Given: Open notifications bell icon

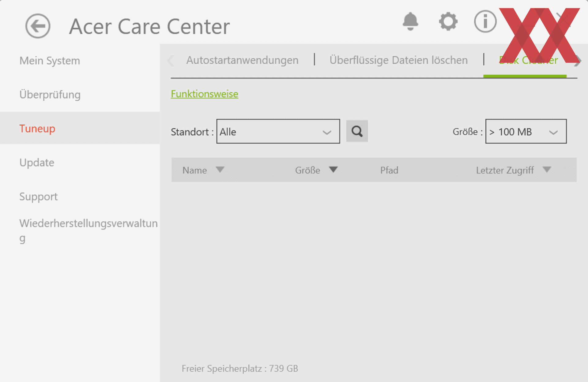Looking at the screenshot, I should pos(410,21).
